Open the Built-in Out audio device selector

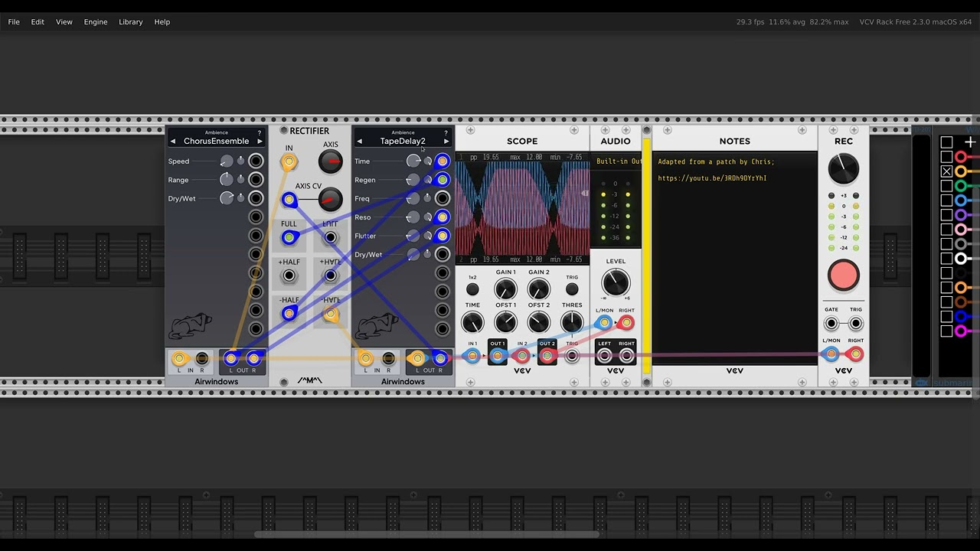(618, 161)
